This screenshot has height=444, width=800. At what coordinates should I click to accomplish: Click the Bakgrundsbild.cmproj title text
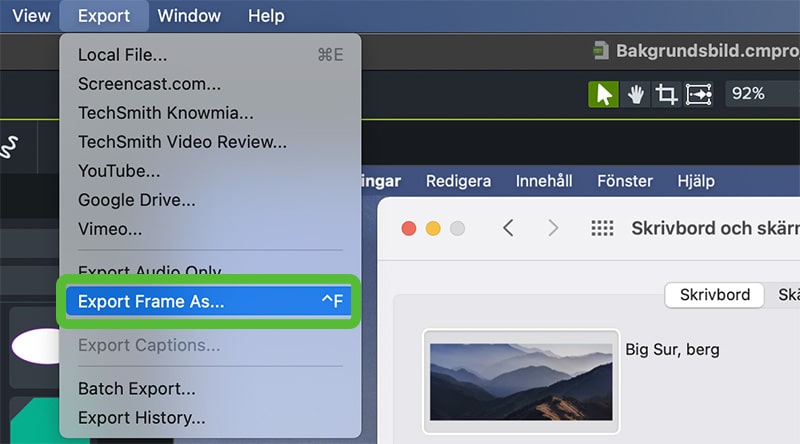tap(708, 51)
